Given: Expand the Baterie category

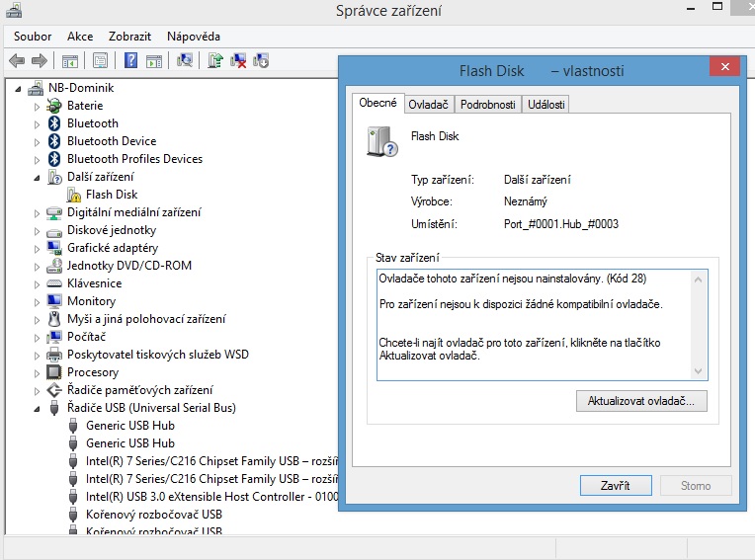Looking at the screenshot, I should click(x=39, y=106).
